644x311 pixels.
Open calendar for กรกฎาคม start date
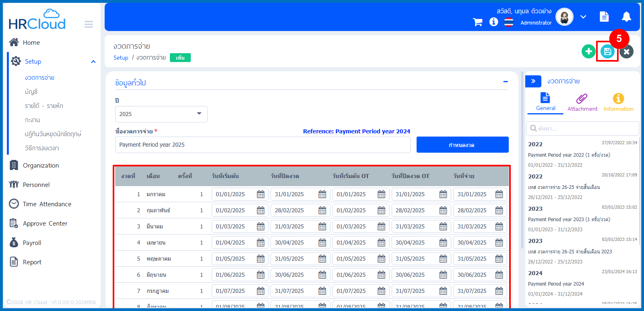click(x=261, y=291)
